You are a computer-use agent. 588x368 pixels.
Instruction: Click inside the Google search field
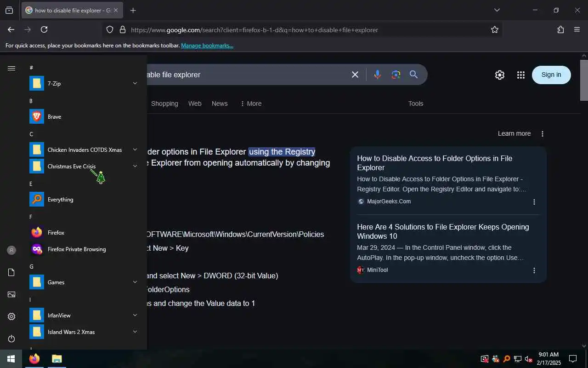246,75
